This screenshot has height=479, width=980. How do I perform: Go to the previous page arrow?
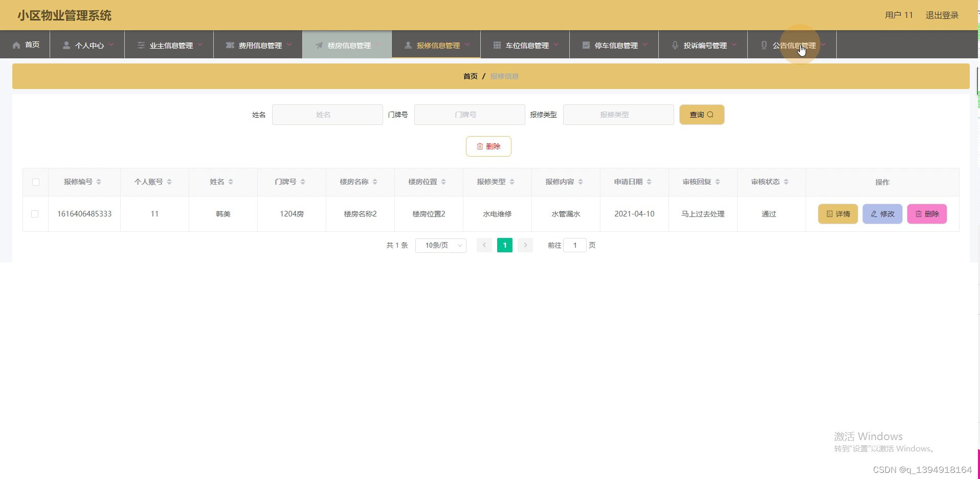pos(484,245)
